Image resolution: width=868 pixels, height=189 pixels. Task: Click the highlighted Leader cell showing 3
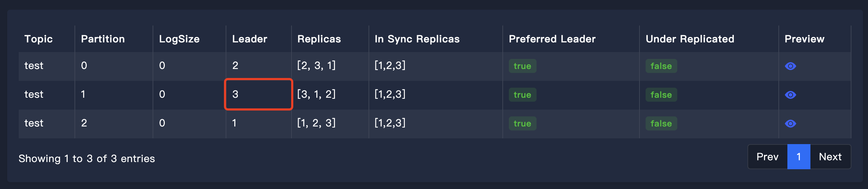tap(258, 94)
